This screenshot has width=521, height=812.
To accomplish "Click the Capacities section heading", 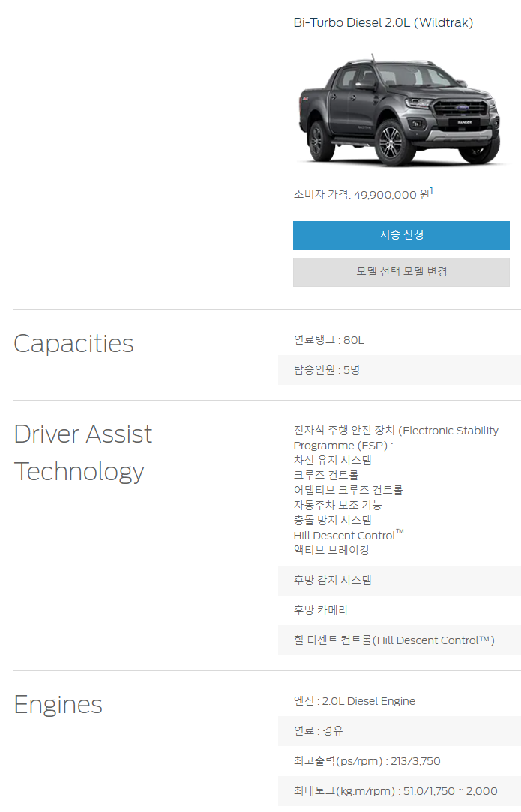I will [x=73, y=343].
